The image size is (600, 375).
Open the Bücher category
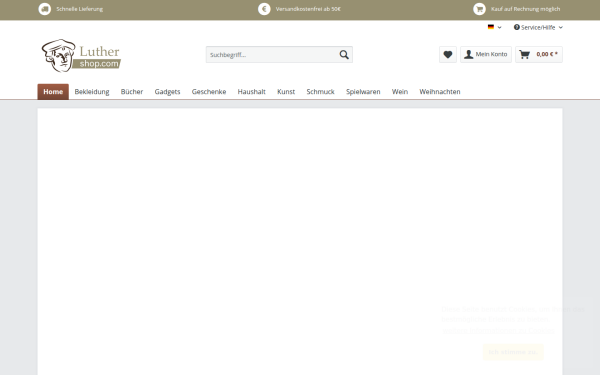[x=132, y=92]
